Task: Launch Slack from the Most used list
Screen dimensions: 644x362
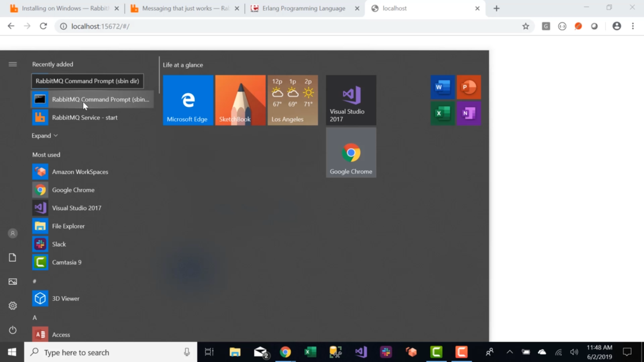Action: [x=92, y=244]
